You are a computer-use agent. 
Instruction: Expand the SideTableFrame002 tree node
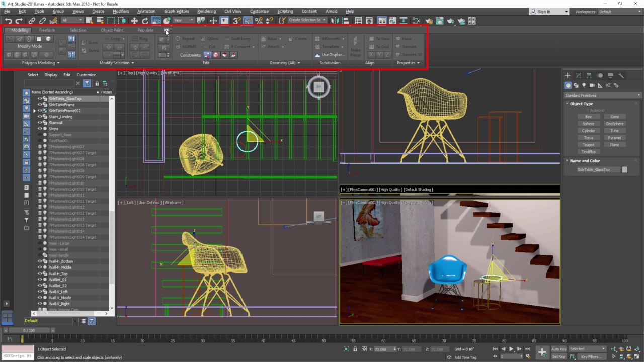click(x=34, y=111)
